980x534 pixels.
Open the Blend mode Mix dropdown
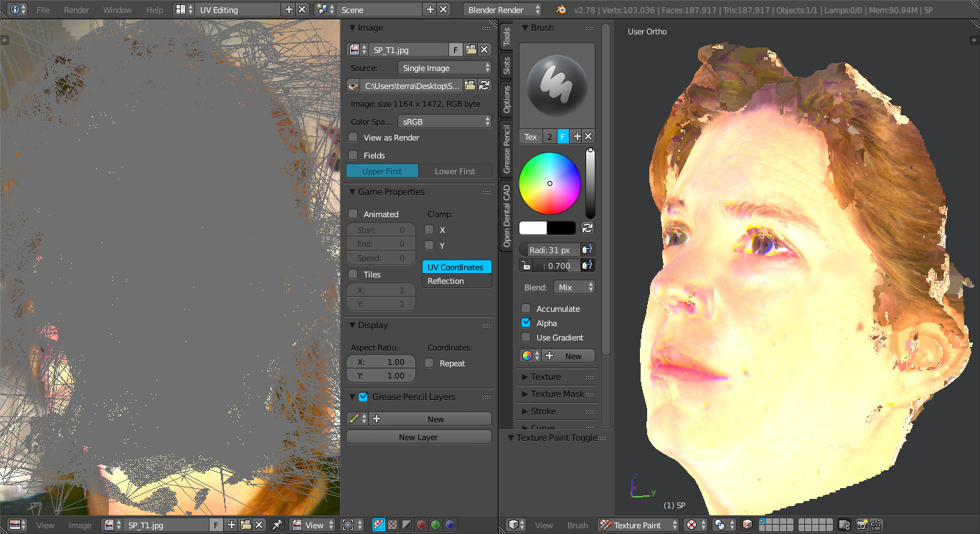point(575,287)
